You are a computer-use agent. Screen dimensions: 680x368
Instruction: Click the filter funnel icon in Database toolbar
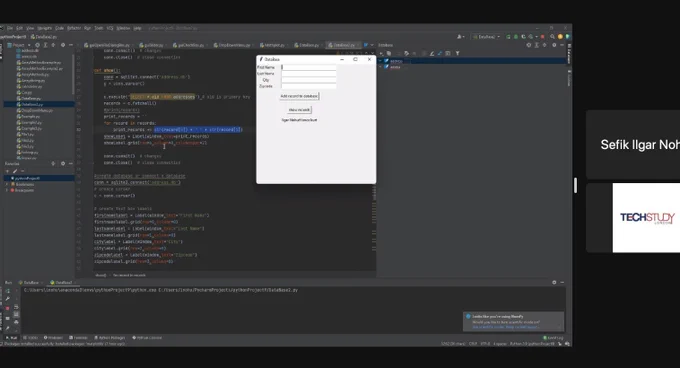[x=457, y=53]
